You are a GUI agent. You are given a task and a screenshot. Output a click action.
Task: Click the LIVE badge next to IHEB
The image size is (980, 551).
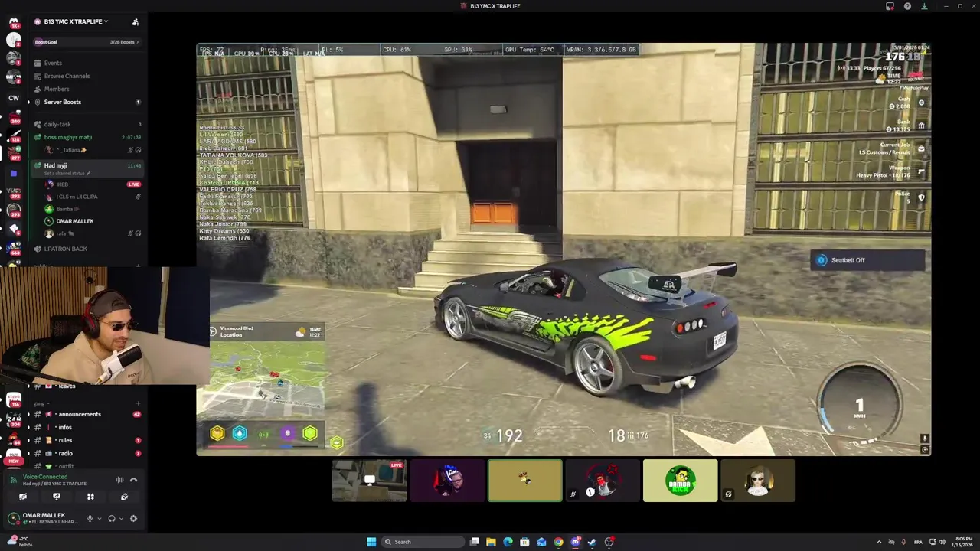[134, 184]
